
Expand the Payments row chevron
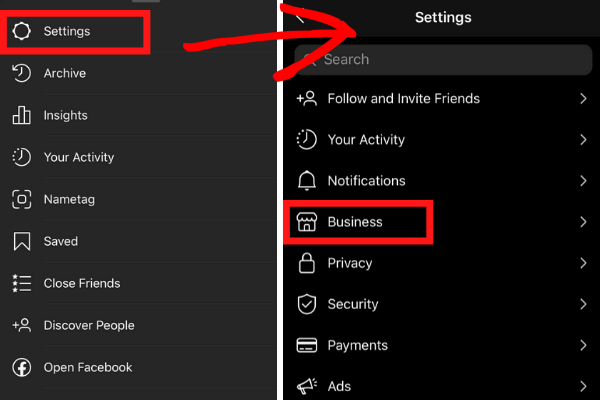[x=583, y=345]
